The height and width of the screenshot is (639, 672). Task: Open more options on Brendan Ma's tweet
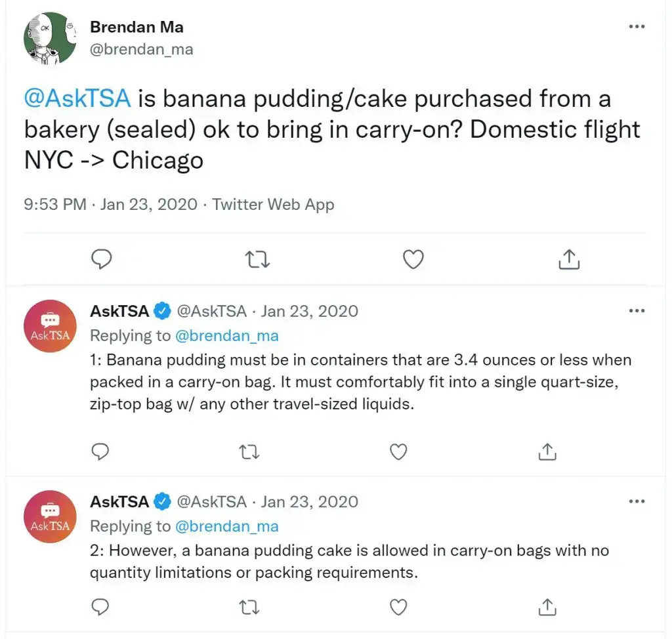(636, 26)
